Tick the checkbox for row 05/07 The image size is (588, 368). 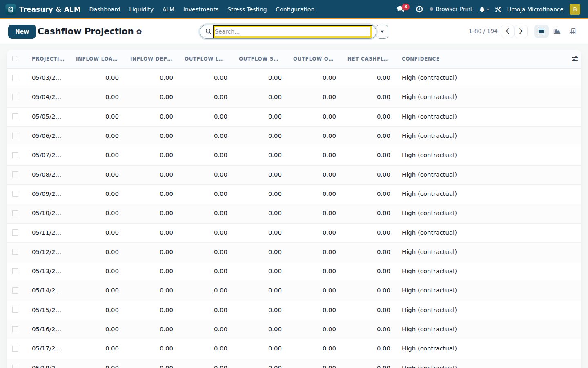[15, 155]
